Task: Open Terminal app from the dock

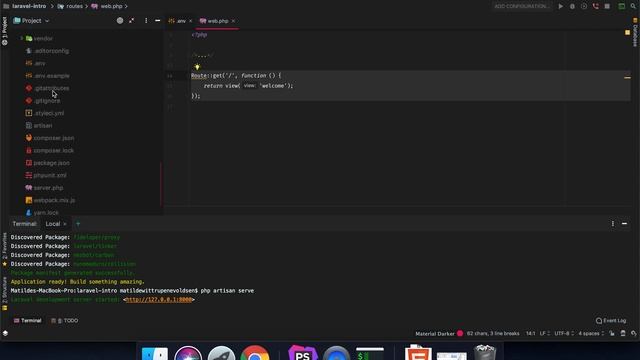Action: point(370,353)
